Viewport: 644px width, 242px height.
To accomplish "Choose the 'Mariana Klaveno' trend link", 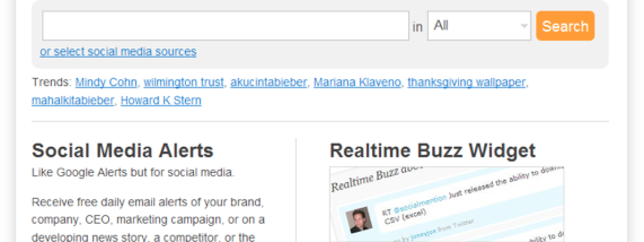I will 357,82.
